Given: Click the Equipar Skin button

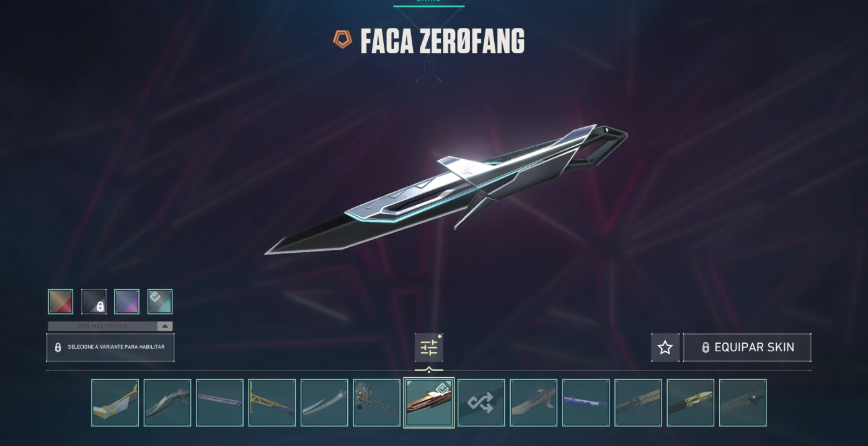Looking at the screenshot, I should (747, 348).
